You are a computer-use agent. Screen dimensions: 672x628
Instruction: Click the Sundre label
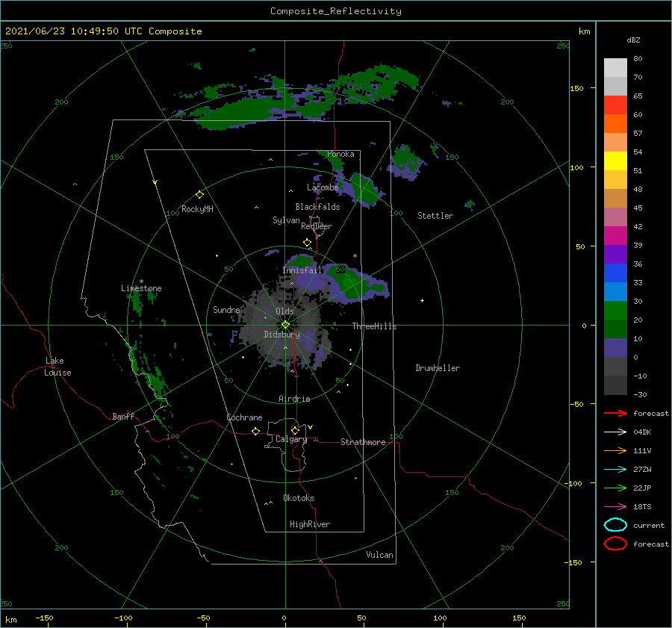pos(226,310)
